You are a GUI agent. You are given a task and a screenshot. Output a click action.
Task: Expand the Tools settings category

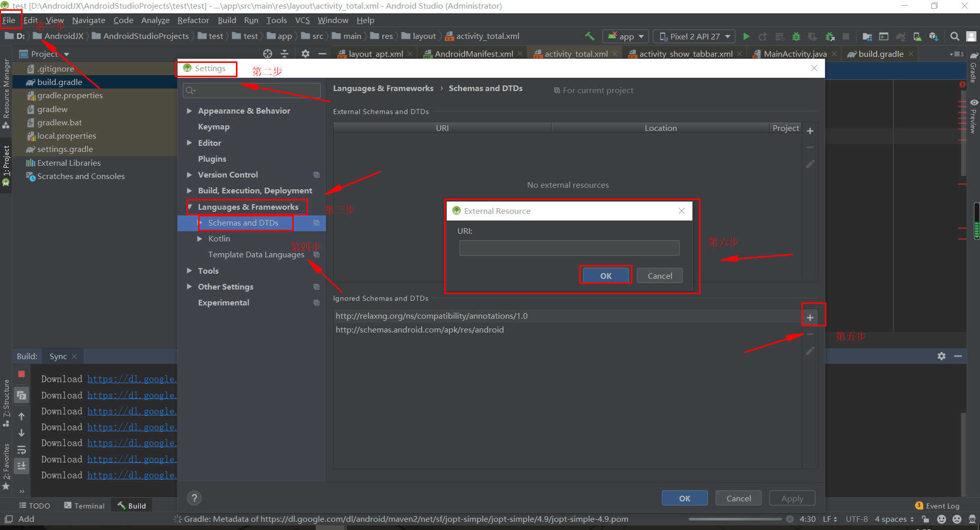189,271
